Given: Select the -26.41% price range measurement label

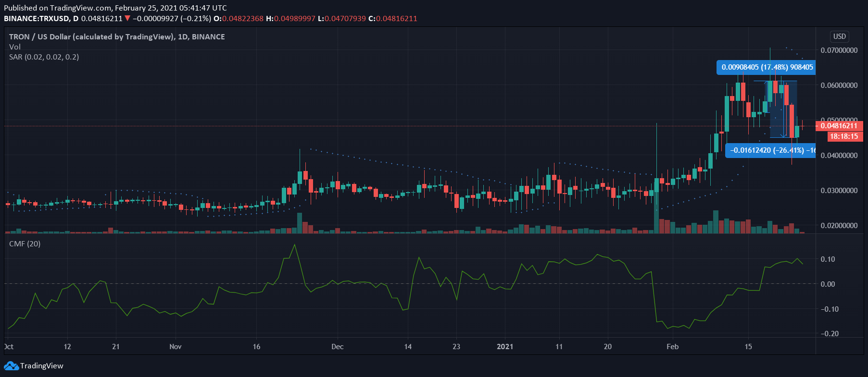Looking at the screenshot, I should 771,150.
